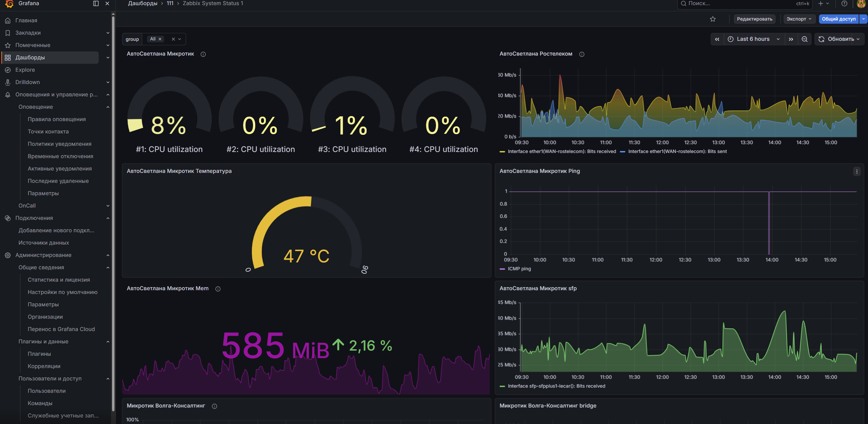Open the Grafana logo home icon
The height and width of the screenshot is (424, 868).
(9, 4)
